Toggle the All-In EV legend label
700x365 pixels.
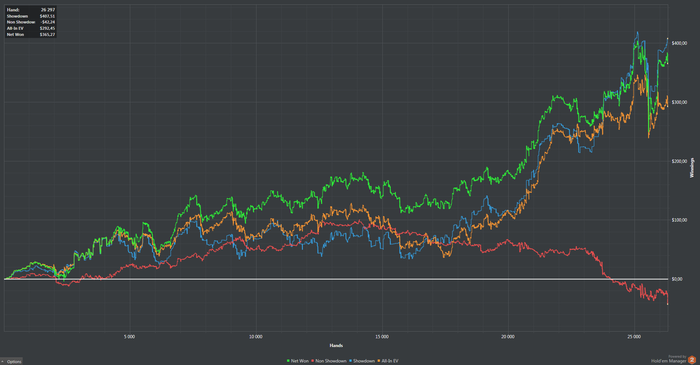click(x=390, y=361)
